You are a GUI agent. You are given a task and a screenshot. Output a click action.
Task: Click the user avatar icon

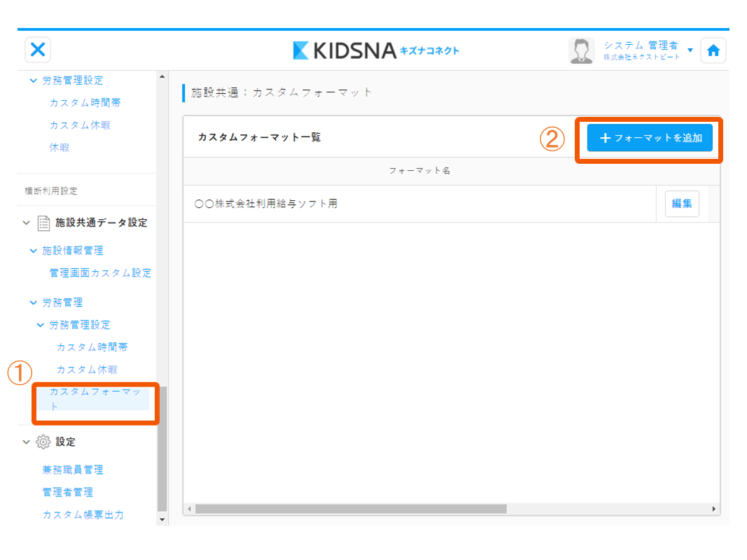580,50
